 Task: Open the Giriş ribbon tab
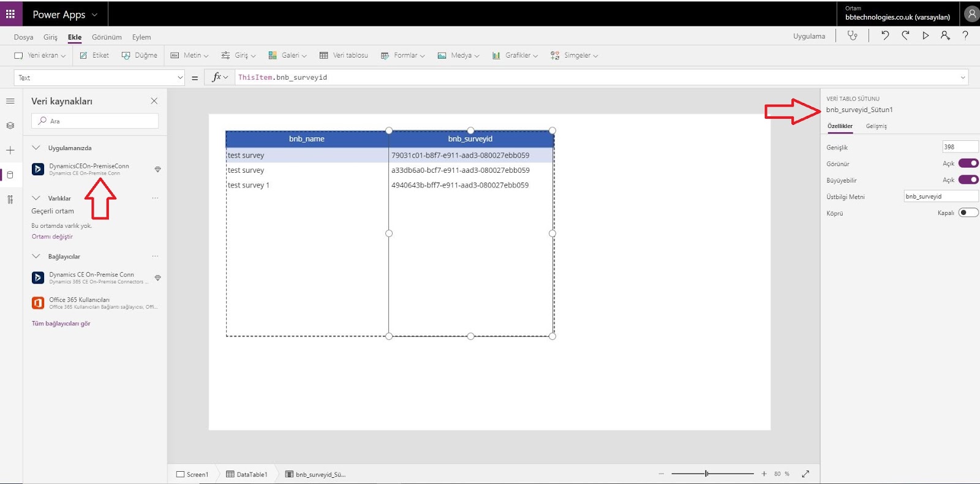click(50, 37)
